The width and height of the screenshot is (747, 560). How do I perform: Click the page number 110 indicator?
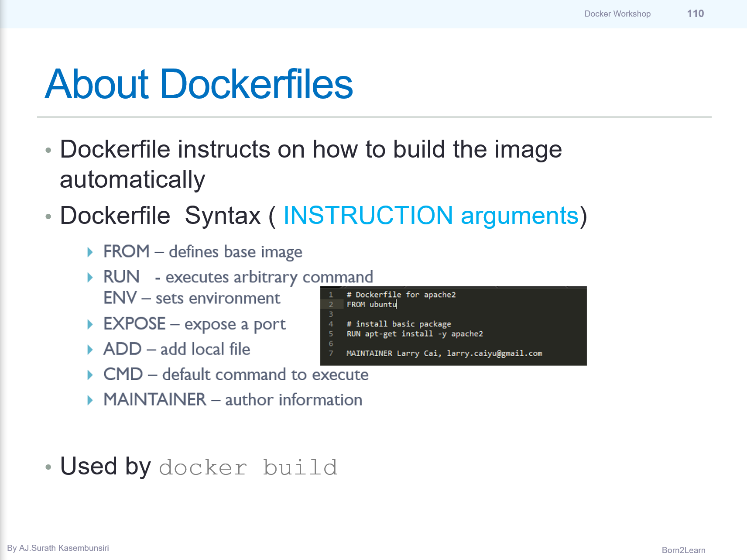pyautogui.click(x=695, y=14)
